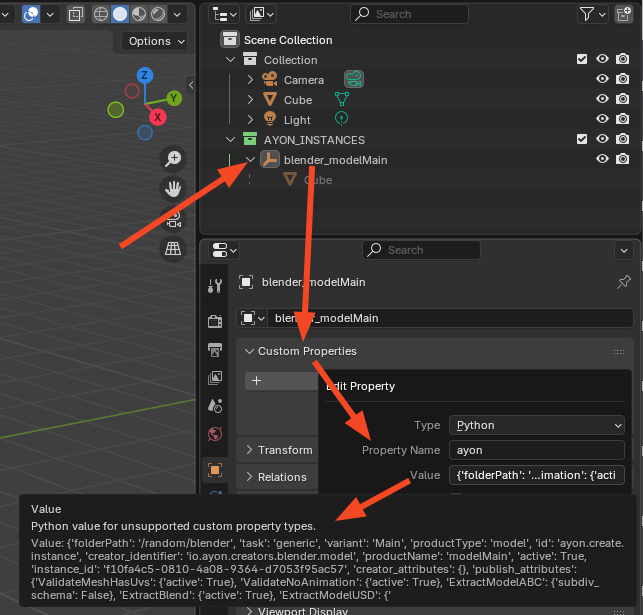Open the Tool properties tab

[x=215, y=286]
